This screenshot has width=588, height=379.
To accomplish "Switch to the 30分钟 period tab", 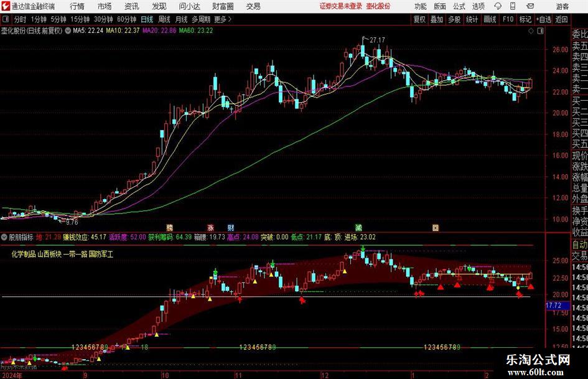I will point(103,19).
